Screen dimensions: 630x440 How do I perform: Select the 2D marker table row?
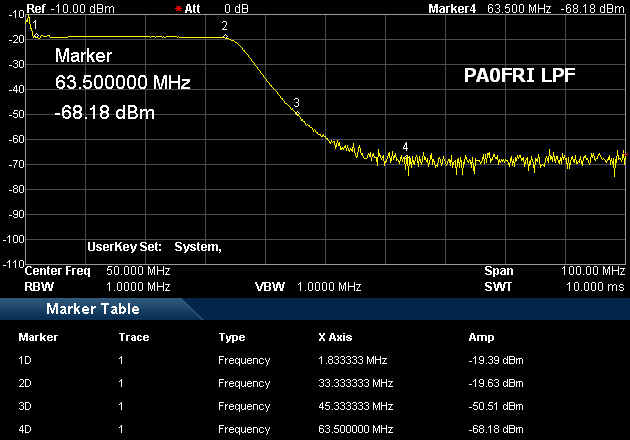click(x=24, y=383)
